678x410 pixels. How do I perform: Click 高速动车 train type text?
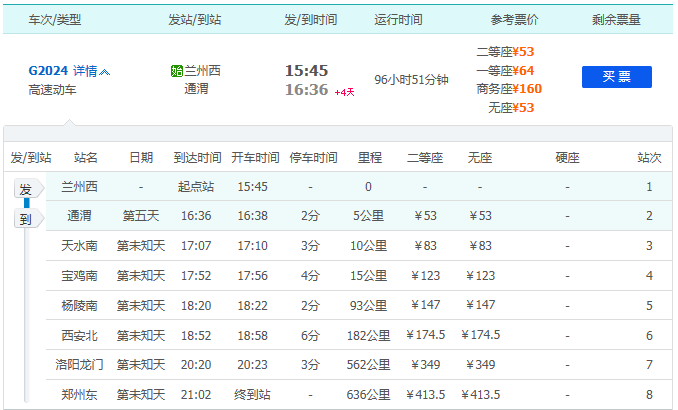click(x=52, y=90)
